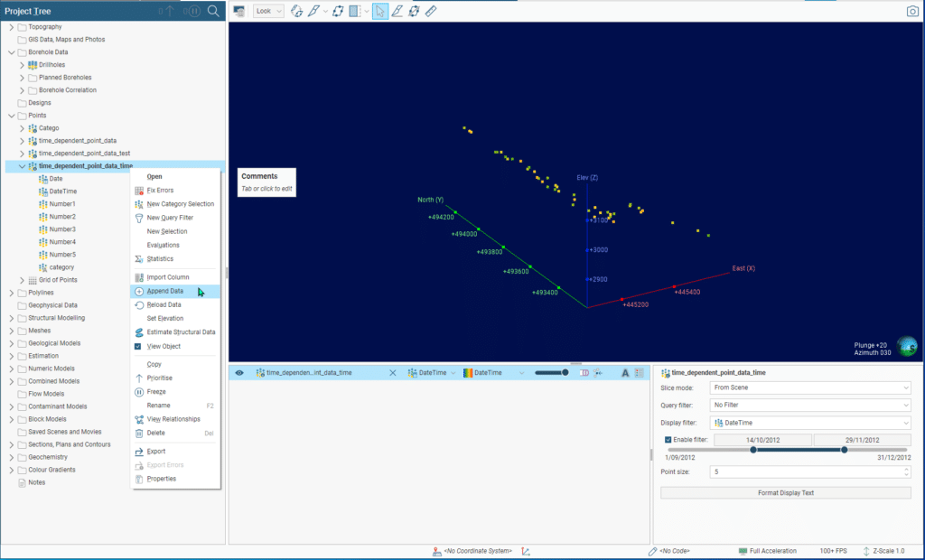Select Reload Data in the context menu
This screenshot has height=560, width=925.
pyautogui.click(x=164, y=305)
